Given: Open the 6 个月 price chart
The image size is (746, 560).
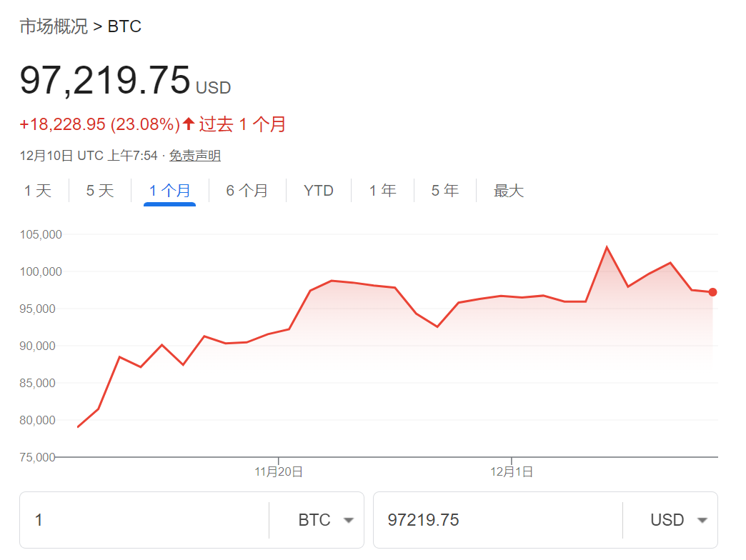Looking at the screenshot, I should point(248,190).
